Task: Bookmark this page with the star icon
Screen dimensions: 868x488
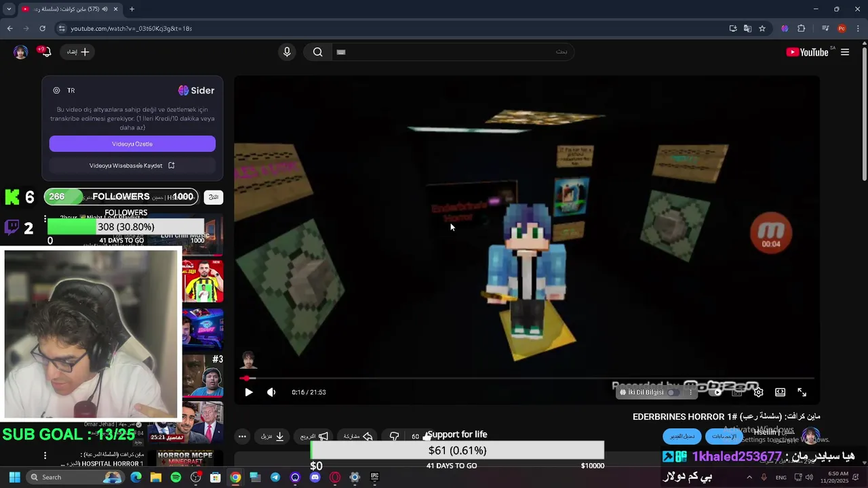Action: point(762,28)
